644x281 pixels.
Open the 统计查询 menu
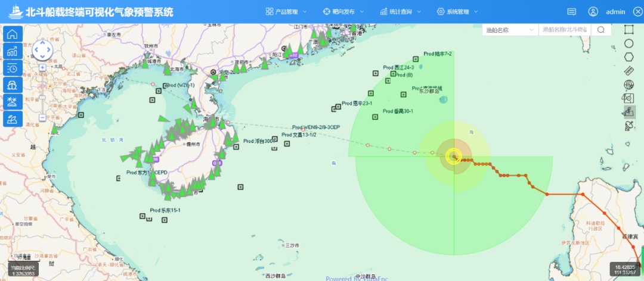pos(401,11)
